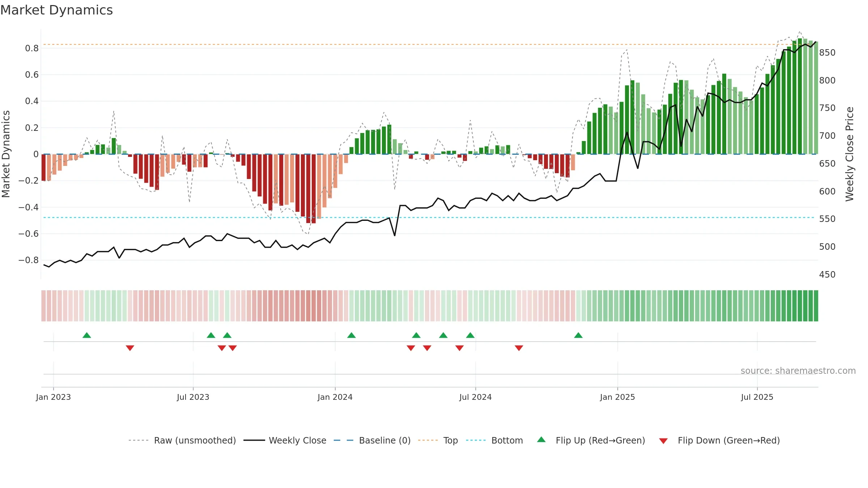Click the 800 price tick on the right axis
Screen dimensions: 868x488
tap(827, 81)
